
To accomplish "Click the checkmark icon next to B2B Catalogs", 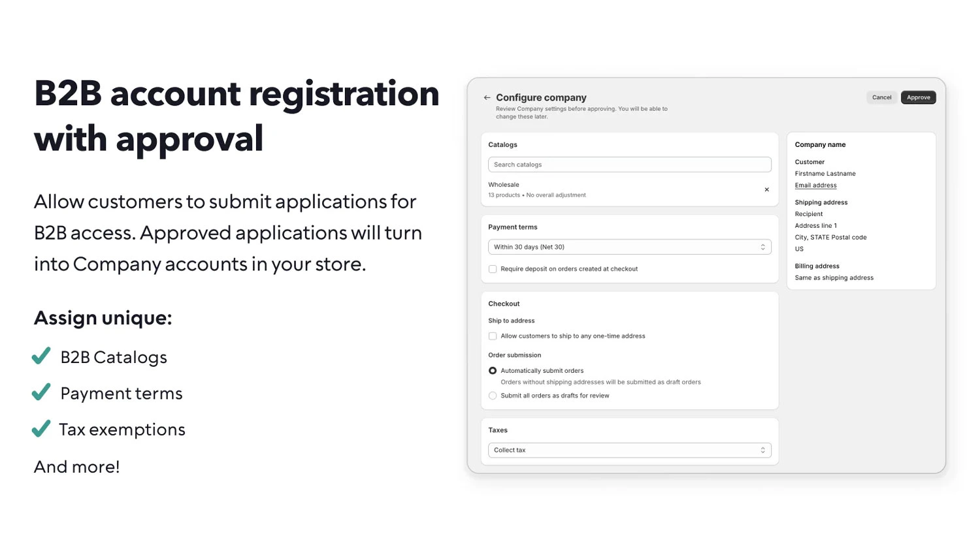I will [x=41, y=356].
